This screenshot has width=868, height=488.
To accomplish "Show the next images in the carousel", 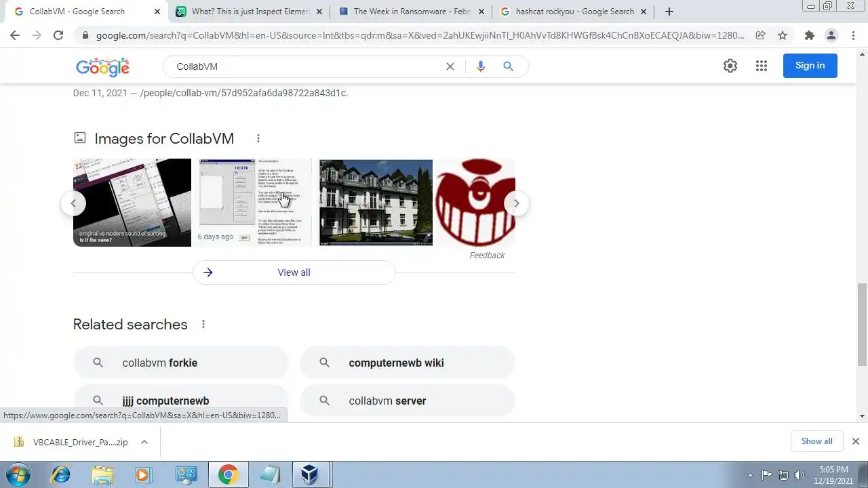I will [516, 203].
